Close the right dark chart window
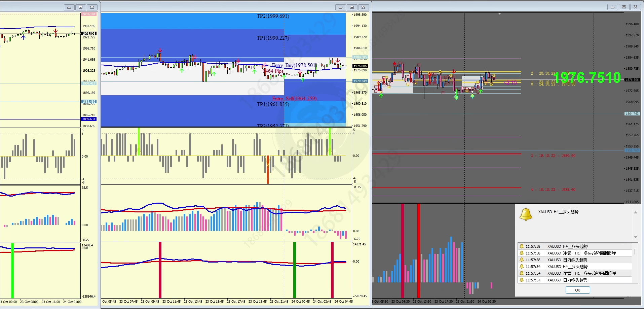The image size is (644, 309). (635, 7)
